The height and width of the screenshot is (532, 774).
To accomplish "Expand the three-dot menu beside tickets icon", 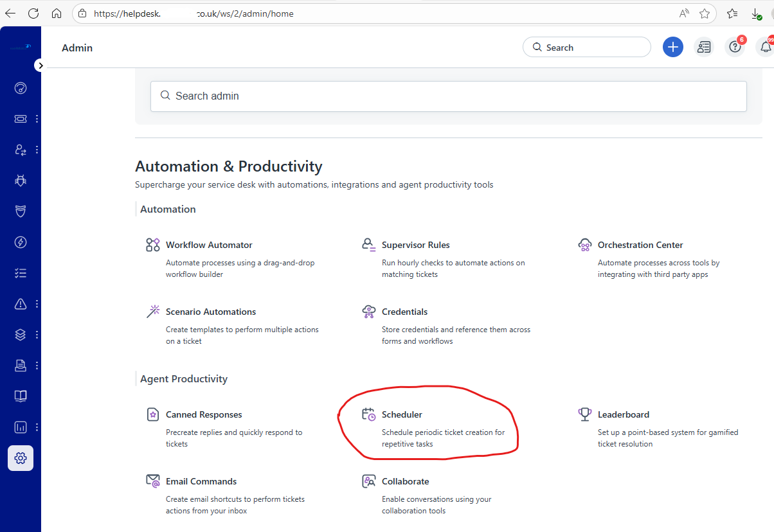I will click(37, 119).
